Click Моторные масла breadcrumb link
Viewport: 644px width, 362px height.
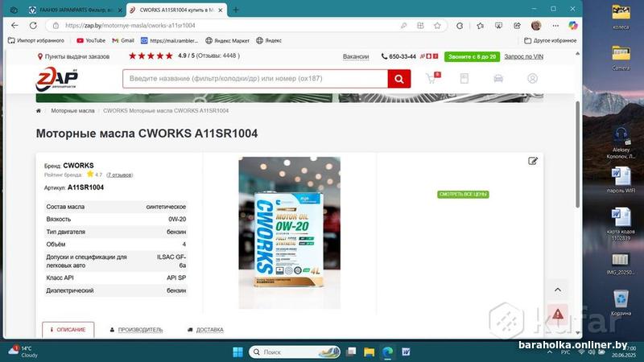(x=72, y=111)
